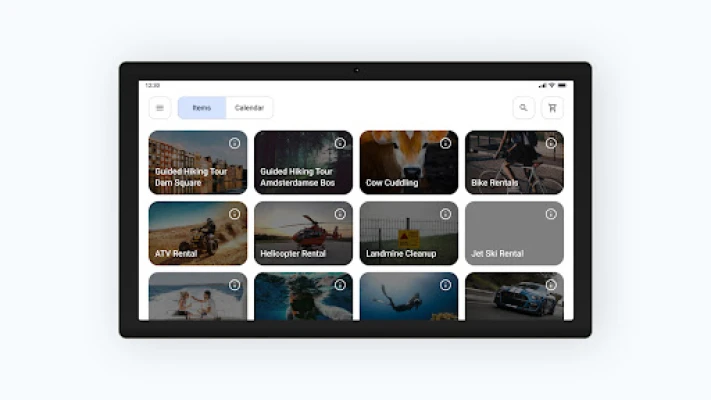Open the hamburger navigation menu
Screen dimensions: 711x400
click(160, 108)
